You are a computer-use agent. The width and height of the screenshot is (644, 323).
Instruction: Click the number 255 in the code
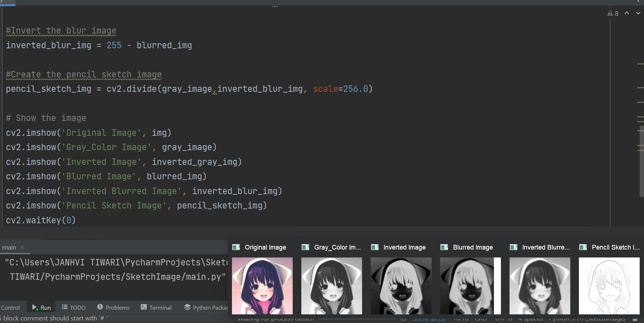tap(114, 45)
